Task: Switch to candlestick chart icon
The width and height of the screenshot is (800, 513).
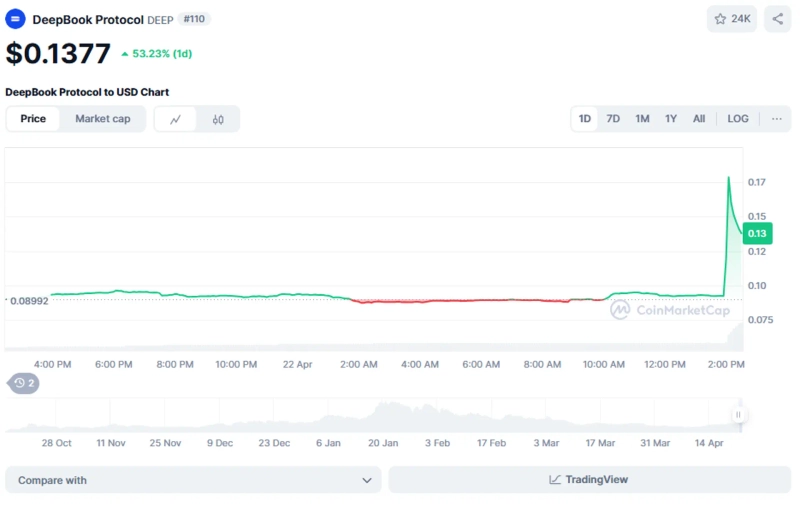Action: pyautogui.click(x=218, y=119)
